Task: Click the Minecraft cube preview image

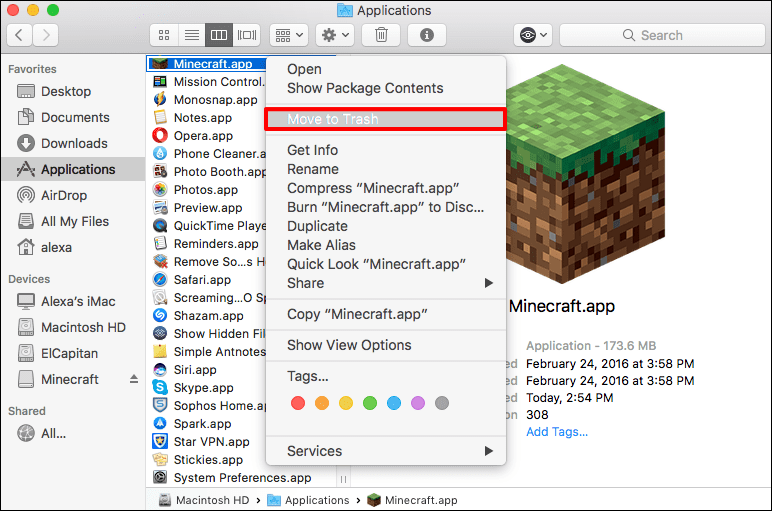Action: tap(585, 173)
